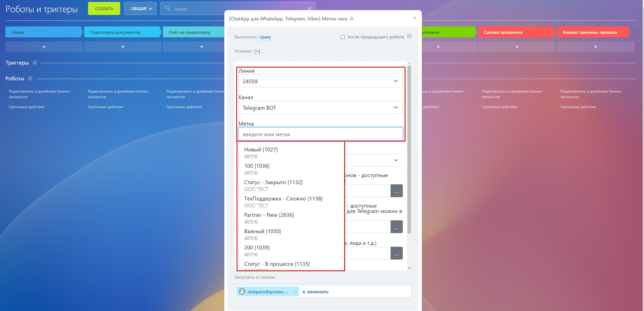This screenshot has width=644, height=311.
Task: Click plus icon under Подготовка документов stage
Action: pyautogui.click(x=123, y=47)
